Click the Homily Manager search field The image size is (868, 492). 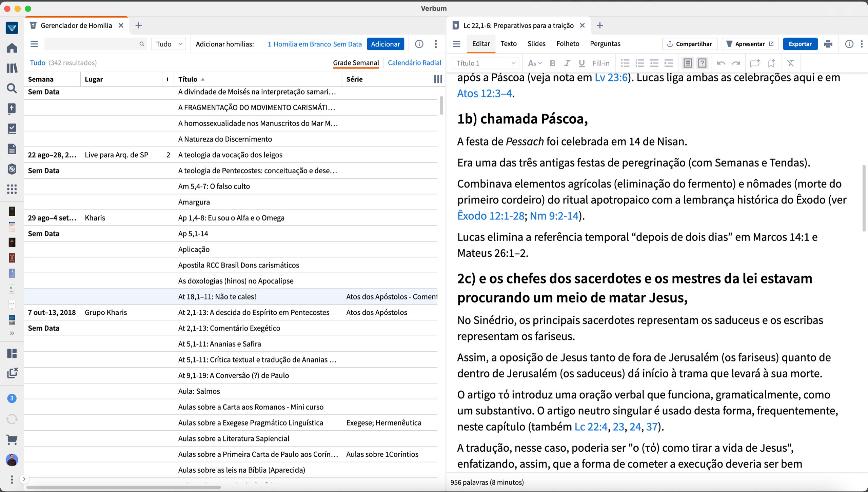pyautogui.click(x=96, y=44)
